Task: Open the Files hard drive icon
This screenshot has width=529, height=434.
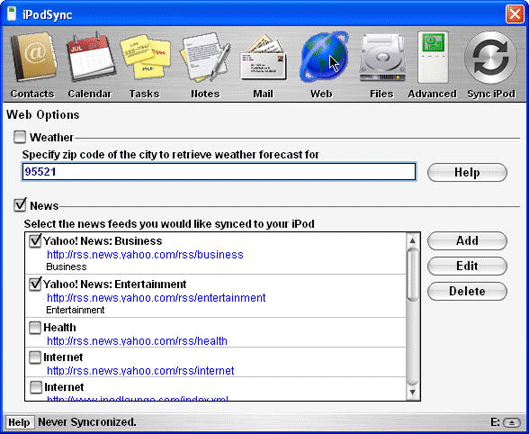Action: (x=382, y=58)
